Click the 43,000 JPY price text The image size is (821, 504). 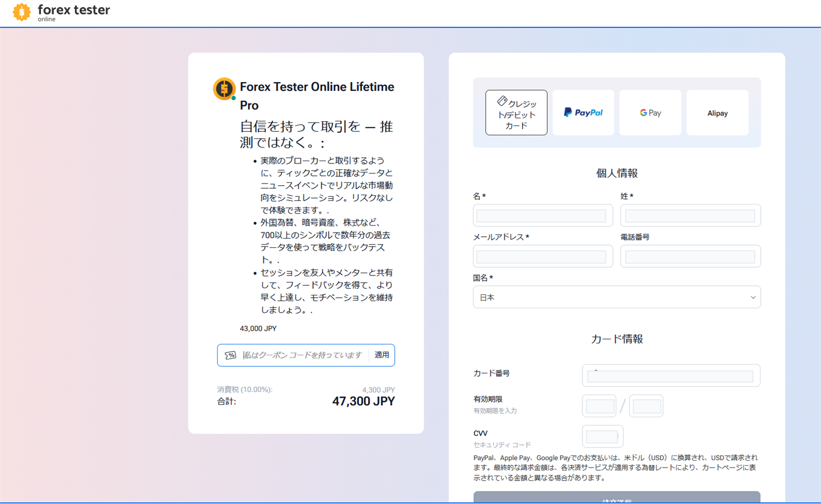(258, 329)
